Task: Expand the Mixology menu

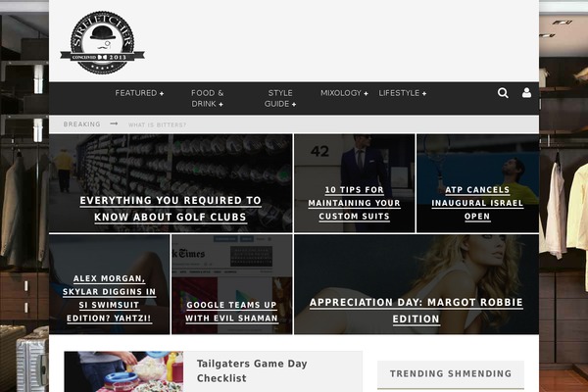Action: 344,93
